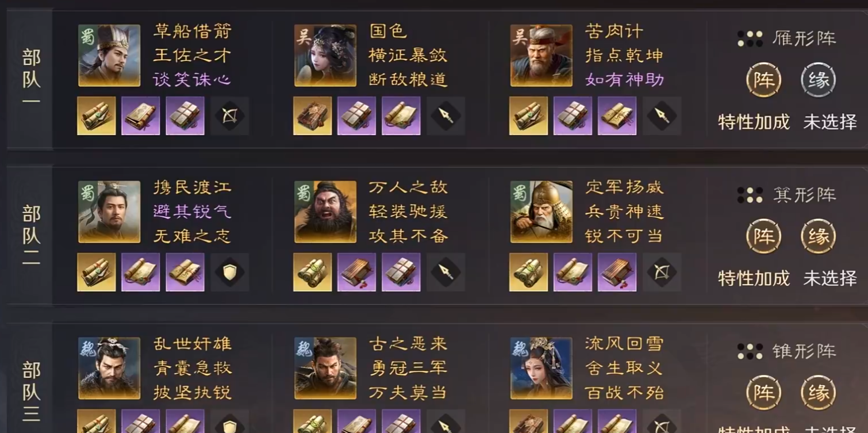Select the first 蜀 general portrait in 部队一
The height and width of the screenshot is (433, 868).
tap(109, 55)
